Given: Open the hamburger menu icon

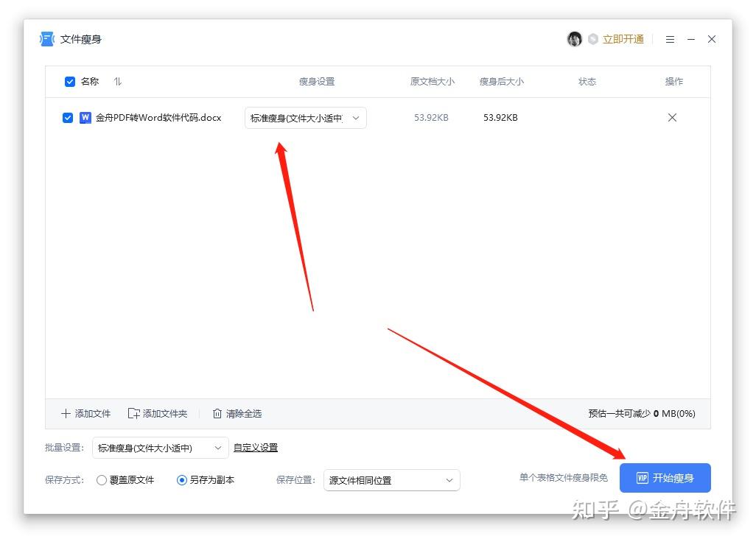Looking at the screenshot, I should 670,40.
